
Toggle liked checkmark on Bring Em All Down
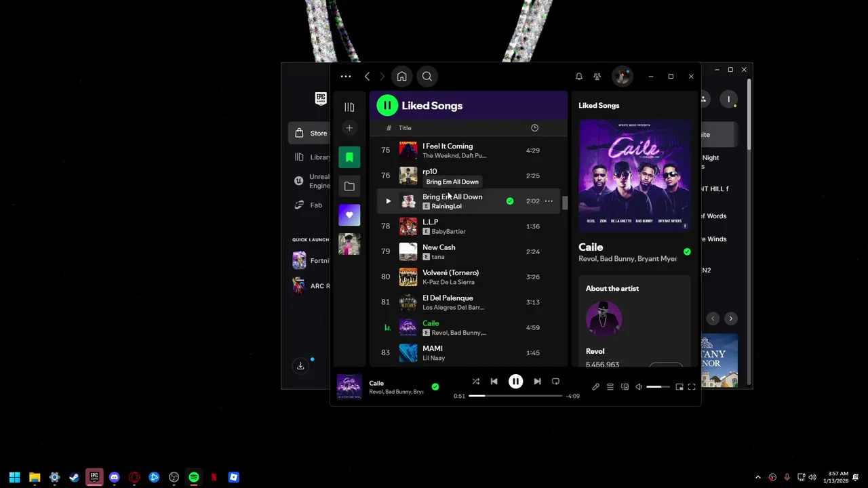click(x=510, y=201)
